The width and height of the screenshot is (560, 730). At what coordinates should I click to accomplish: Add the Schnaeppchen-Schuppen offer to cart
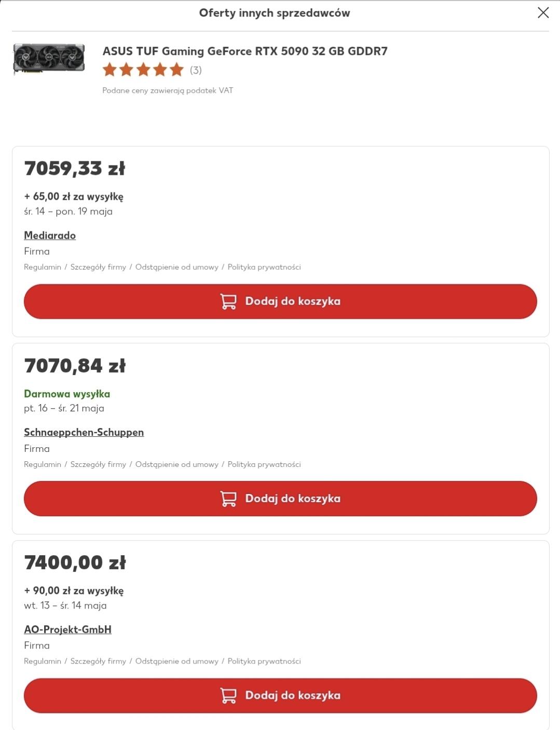[x=280, y=499]
